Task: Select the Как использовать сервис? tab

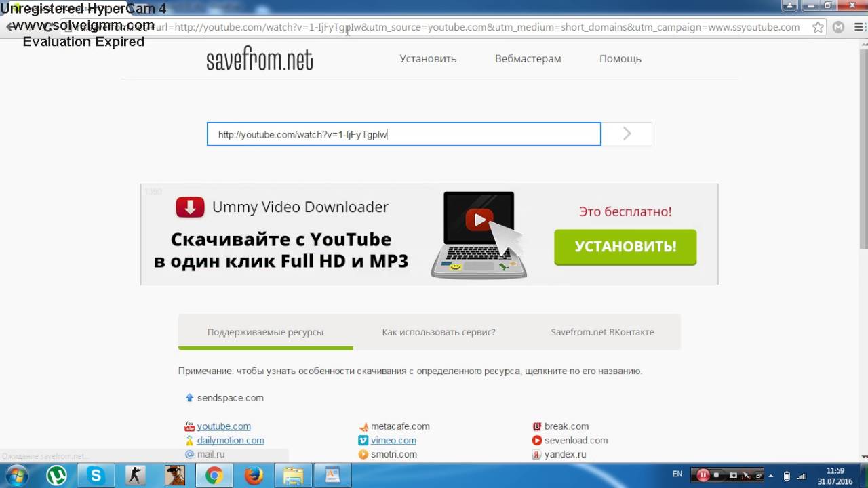Action: [439, 332]
